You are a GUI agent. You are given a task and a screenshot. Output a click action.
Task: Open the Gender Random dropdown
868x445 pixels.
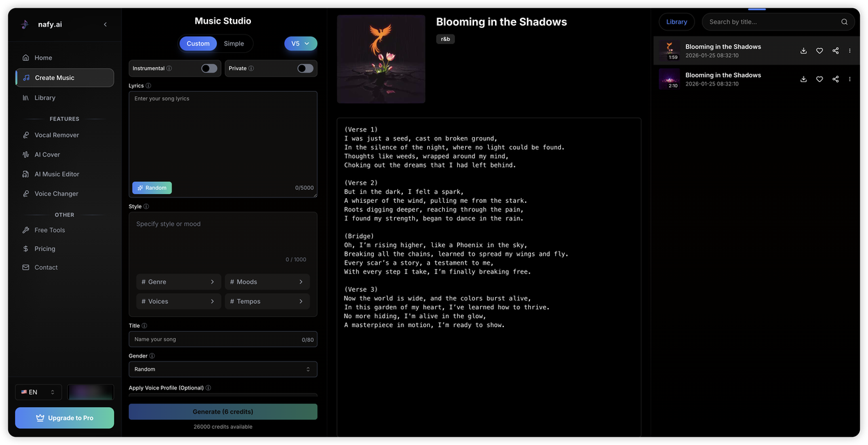click(222, 369)
